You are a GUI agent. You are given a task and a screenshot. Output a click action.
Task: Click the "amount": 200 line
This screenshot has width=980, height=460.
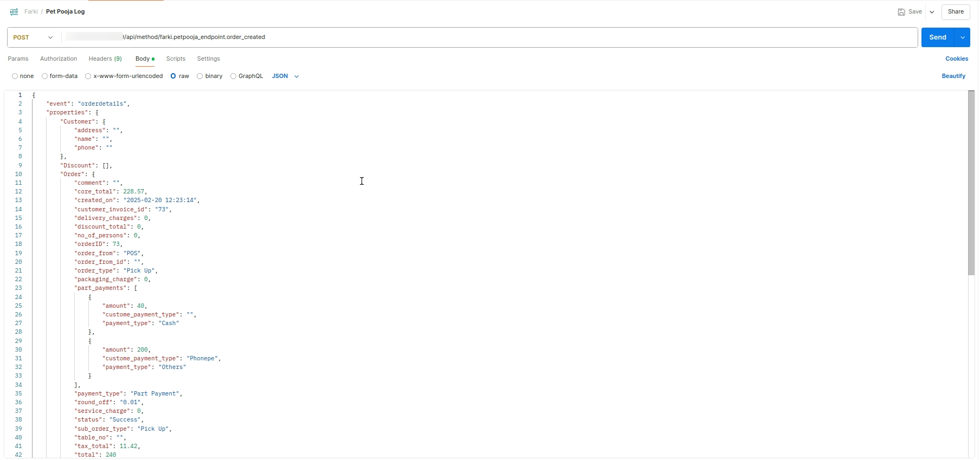tap(126, 350)
